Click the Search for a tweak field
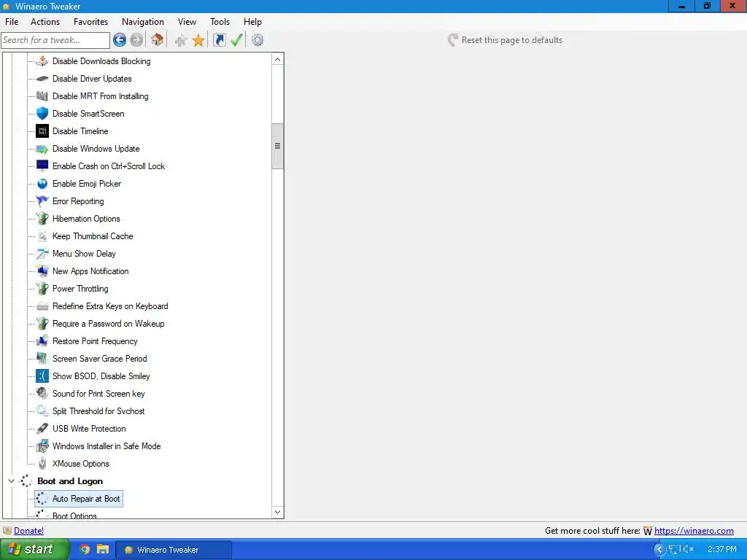 tap(55, 40)
